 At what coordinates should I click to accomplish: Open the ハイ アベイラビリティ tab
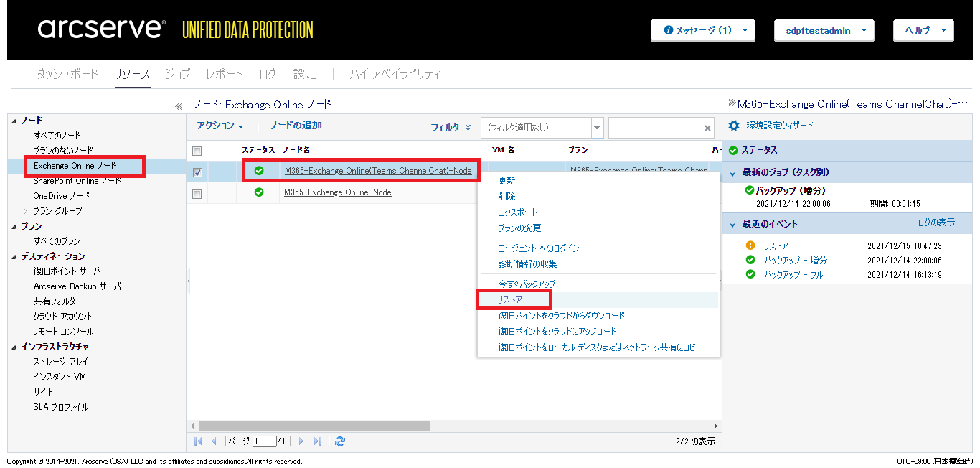395,74
